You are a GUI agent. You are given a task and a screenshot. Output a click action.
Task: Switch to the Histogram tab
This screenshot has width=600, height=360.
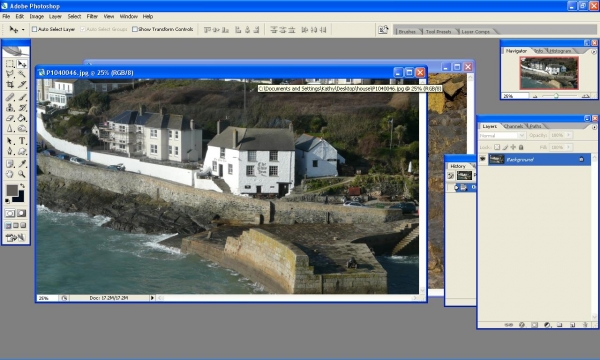pyautogui.click(x=561, y=50)
